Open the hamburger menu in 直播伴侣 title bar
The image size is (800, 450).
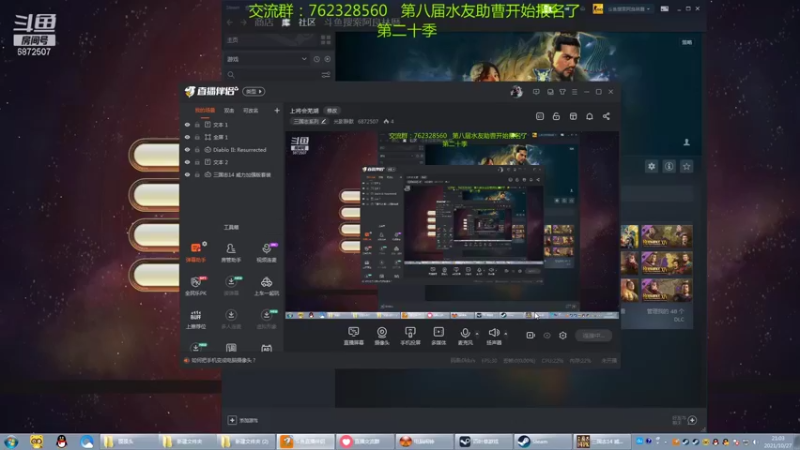[x=574, y=92]
